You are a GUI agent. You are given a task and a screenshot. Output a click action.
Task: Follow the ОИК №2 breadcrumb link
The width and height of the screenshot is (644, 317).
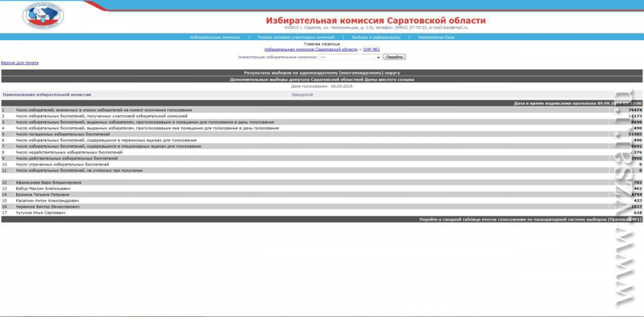click(x=371, y=49)
